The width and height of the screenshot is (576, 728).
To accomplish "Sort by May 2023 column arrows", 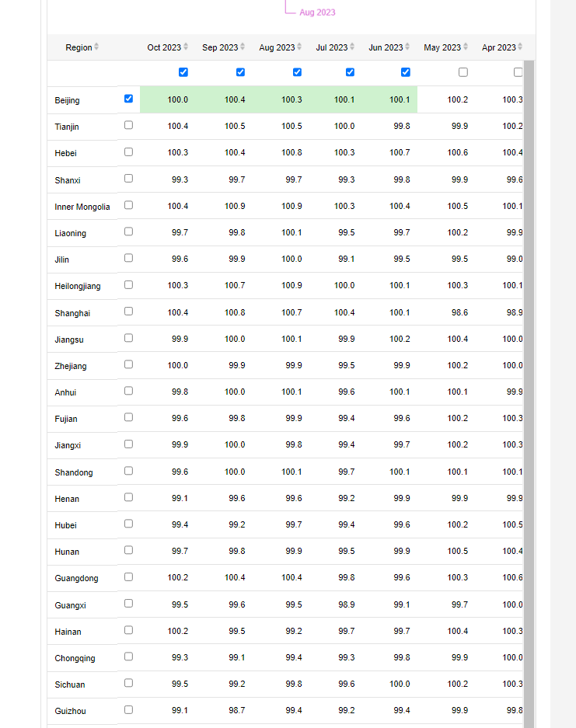I will (x=465, y=47).
